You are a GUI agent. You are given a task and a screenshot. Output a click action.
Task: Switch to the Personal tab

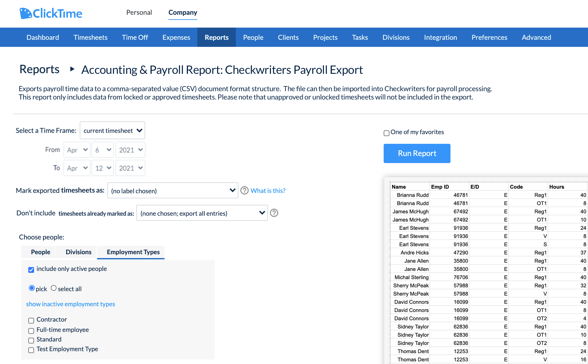139,13
